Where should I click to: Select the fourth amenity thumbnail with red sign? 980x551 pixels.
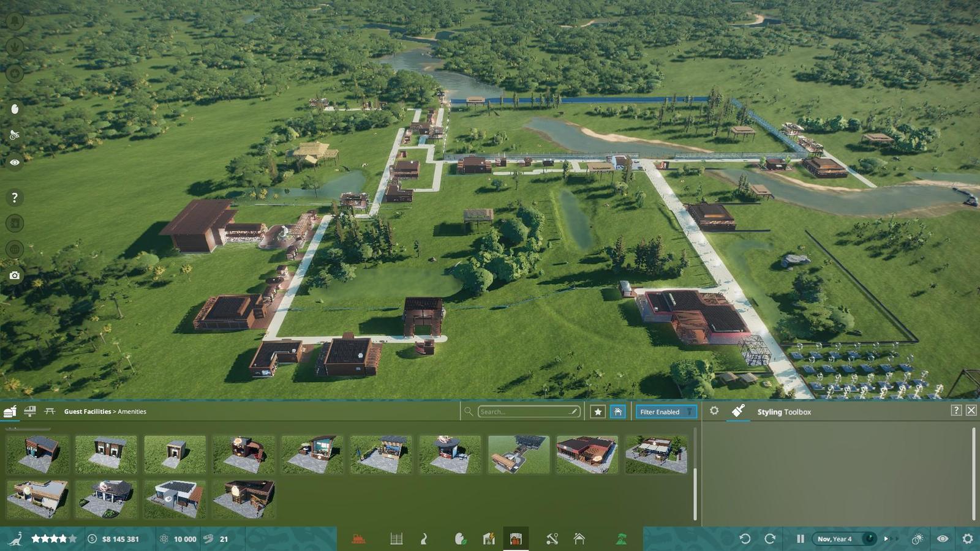click(244, 454)
